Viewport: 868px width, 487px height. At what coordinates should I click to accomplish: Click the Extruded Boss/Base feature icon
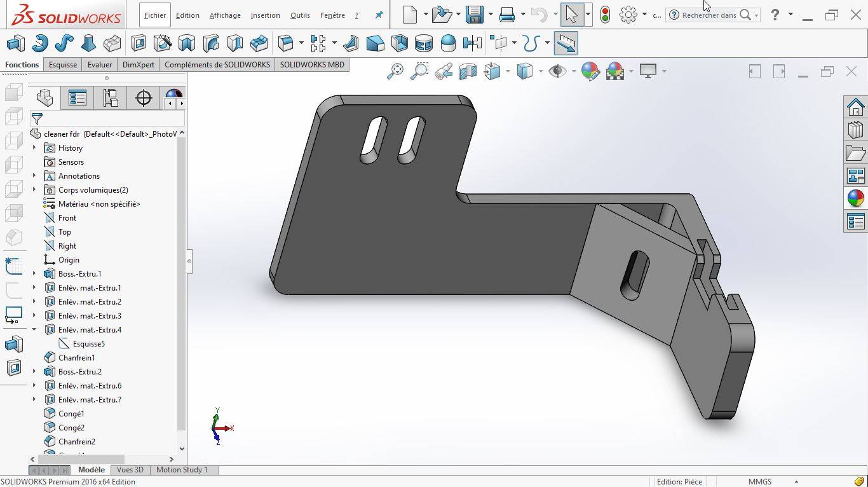coord(15,43)
